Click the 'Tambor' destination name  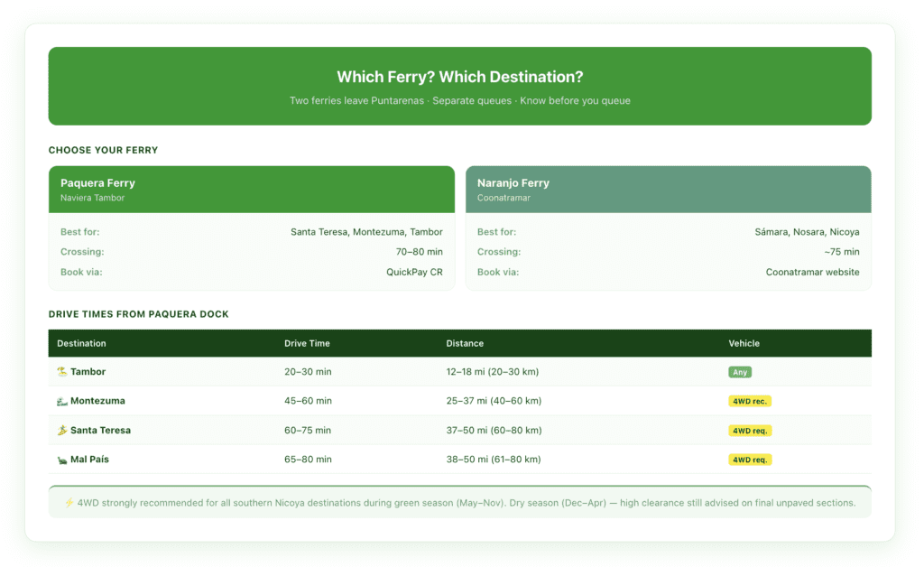point(88,371)
